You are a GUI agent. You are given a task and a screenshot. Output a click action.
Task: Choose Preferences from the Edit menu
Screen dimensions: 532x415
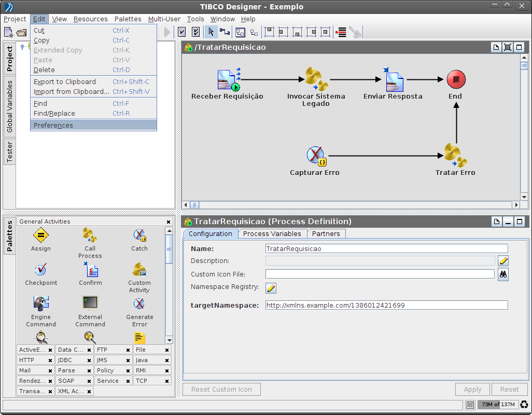pos(53,126)
